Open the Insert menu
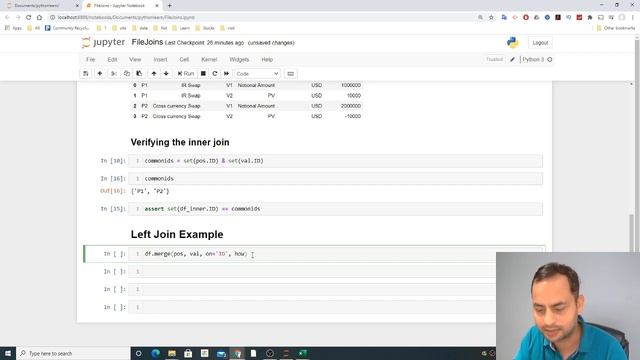Viewport: 640px width, 360px height. click(160, 60)
